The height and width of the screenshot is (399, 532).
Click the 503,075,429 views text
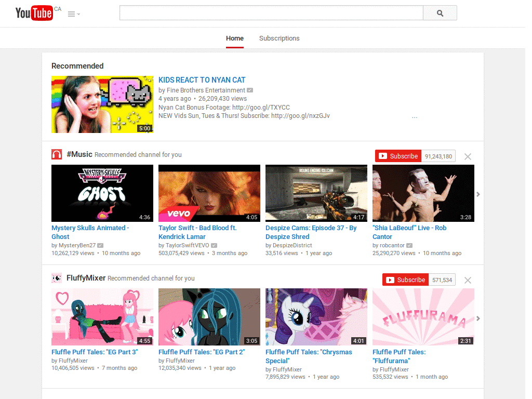pyautogui.click(x=181, y=253)
